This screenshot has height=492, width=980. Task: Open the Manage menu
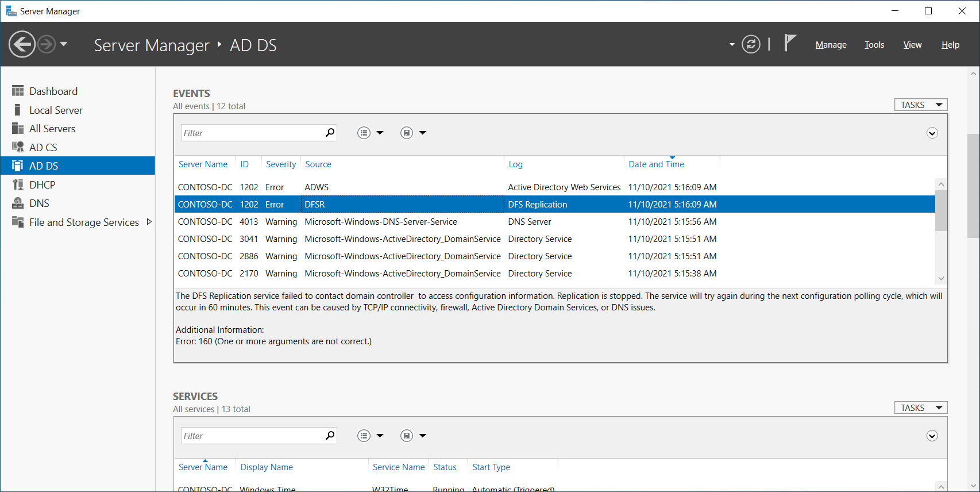point(831,45)
